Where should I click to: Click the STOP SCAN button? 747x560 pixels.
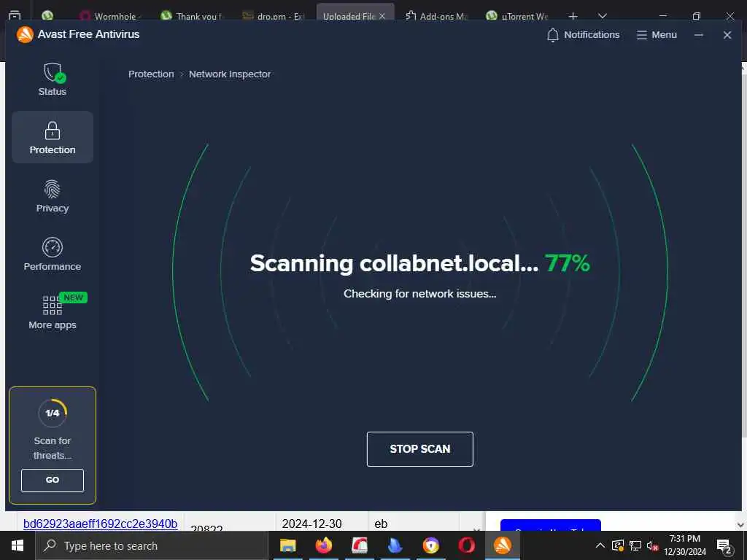point(419,448)
